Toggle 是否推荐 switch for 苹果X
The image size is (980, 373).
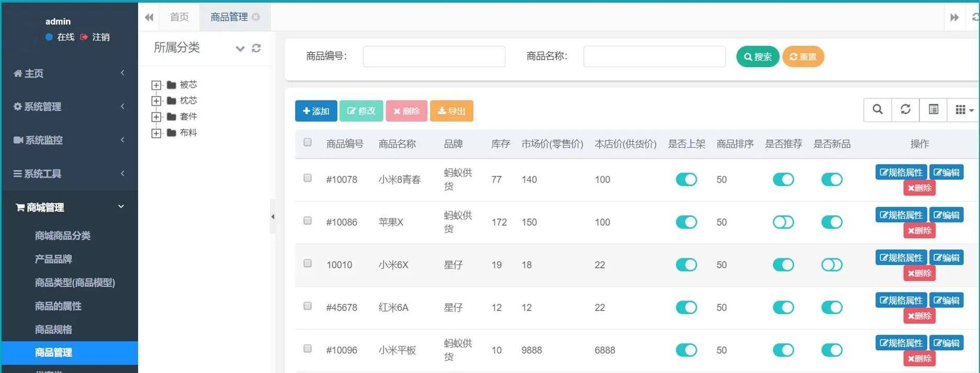pos(783,222)
